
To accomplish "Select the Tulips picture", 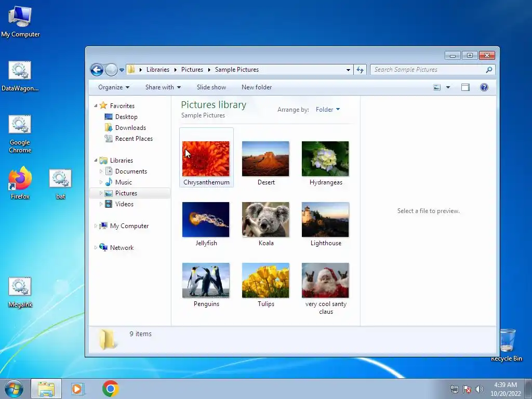I will tap(265, 280).
